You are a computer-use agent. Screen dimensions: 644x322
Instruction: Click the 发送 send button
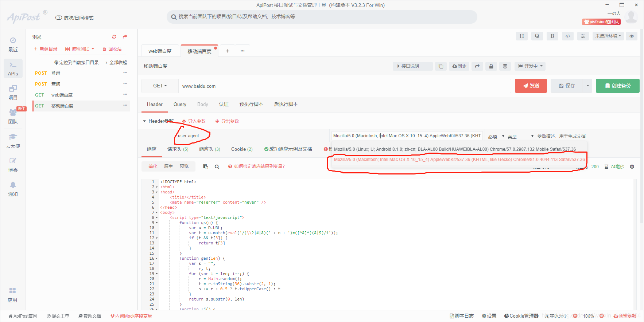pyautogui.click(x=531, y=86)
